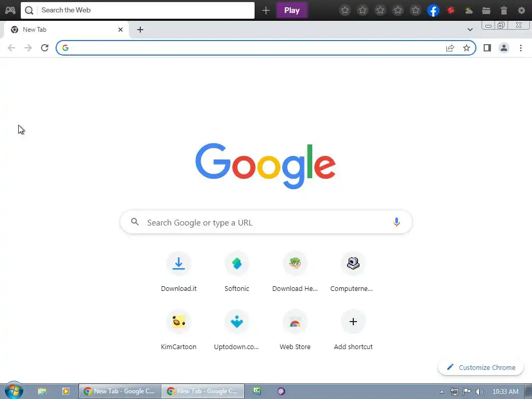The image size is (532, 399).
Task: Open the Uptodown.co... shortcut
Action: coord(237,330)
